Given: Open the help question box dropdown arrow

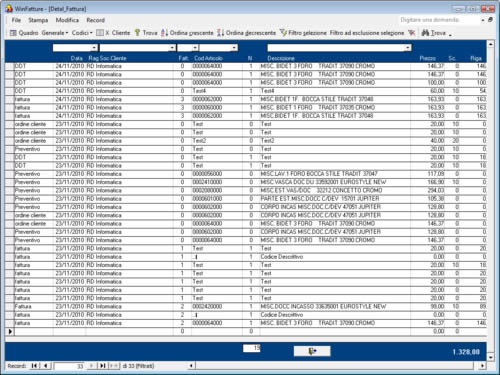Looking at the screenshot, I should 483,20.
